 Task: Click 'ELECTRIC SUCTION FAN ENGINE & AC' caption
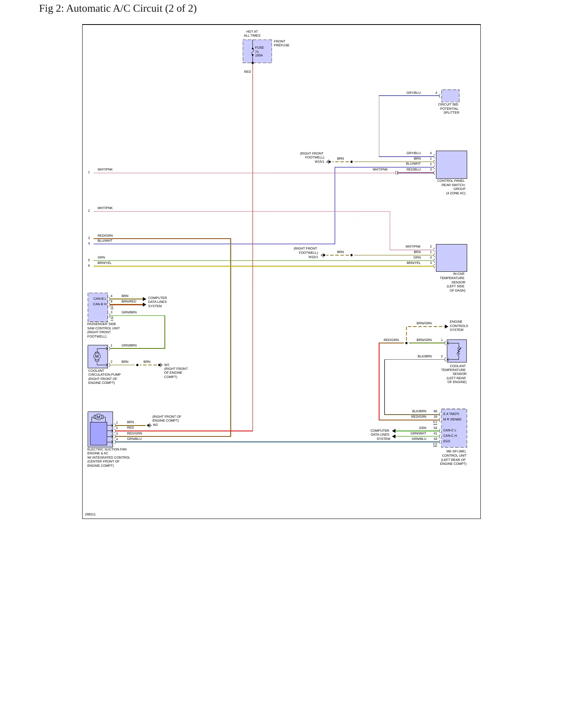click(x=109, y=457)
